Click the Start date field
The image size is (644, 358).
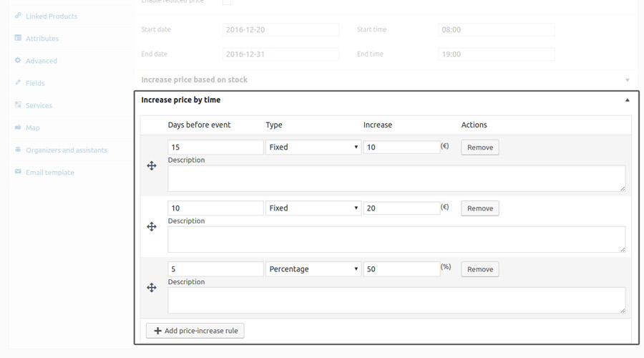pos(280,30)
